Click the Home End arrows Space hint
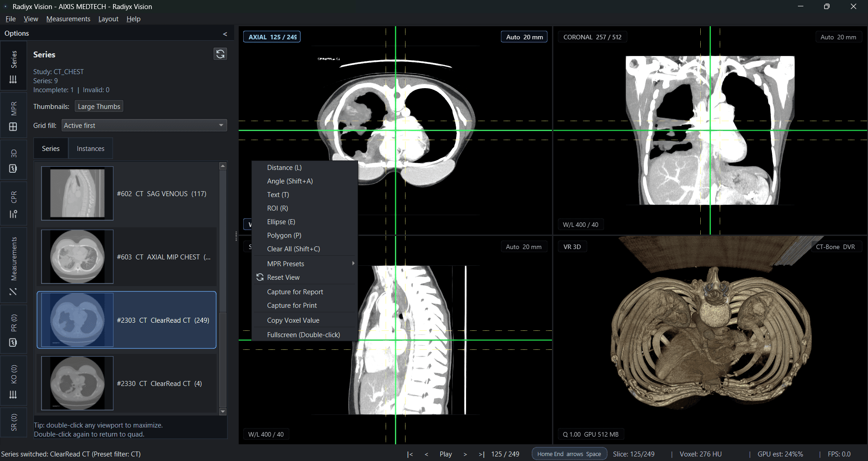Viewport: 868px width, 461px height. pyautogui.click(x=569, y=454)
